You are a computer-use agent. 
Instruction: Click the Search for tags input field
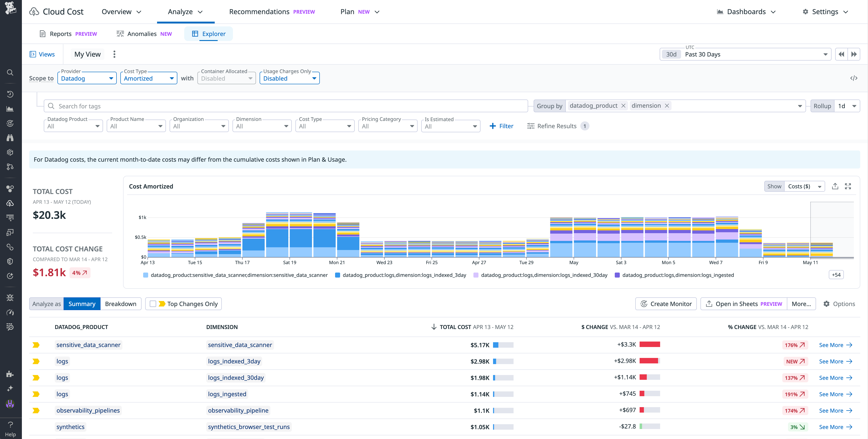pos(202,106)
